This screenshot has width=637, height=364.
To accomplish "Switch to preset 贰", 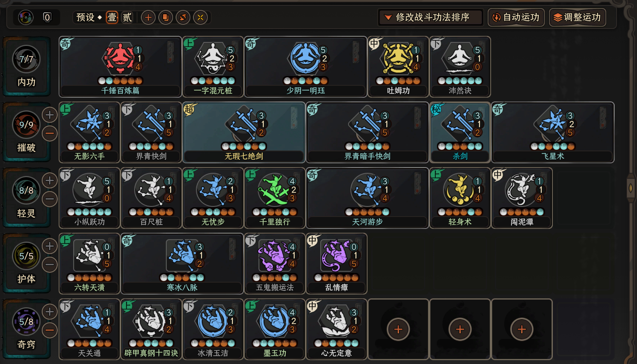I will [127, 17].
